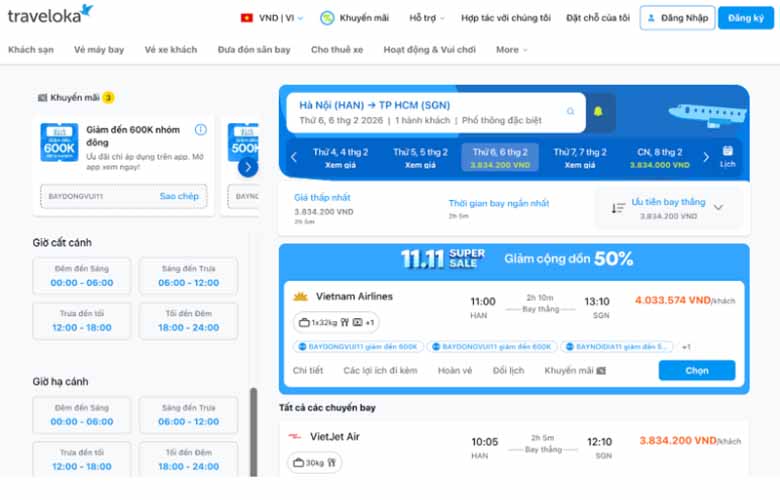Open Các lợi ích đi kèm tab
Screen dimensions: 780x500
[380, 371]
